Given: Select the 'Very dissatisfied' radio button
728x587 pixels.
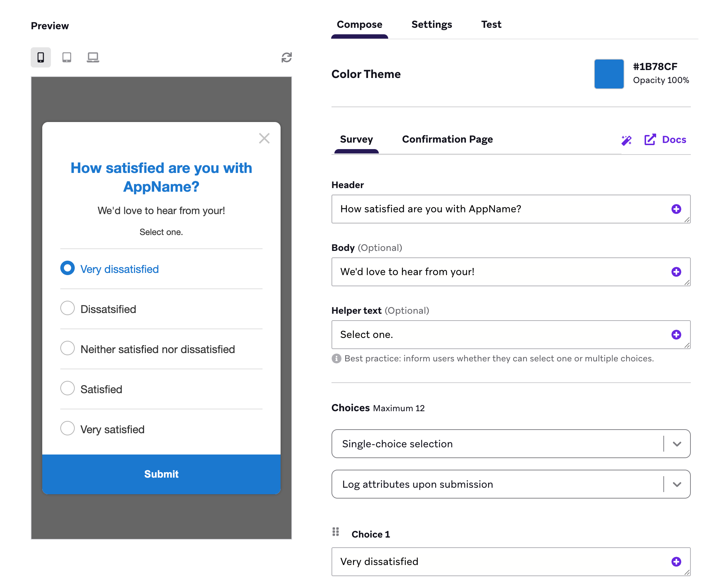Looking at the screenshot, I should point(68,268).
